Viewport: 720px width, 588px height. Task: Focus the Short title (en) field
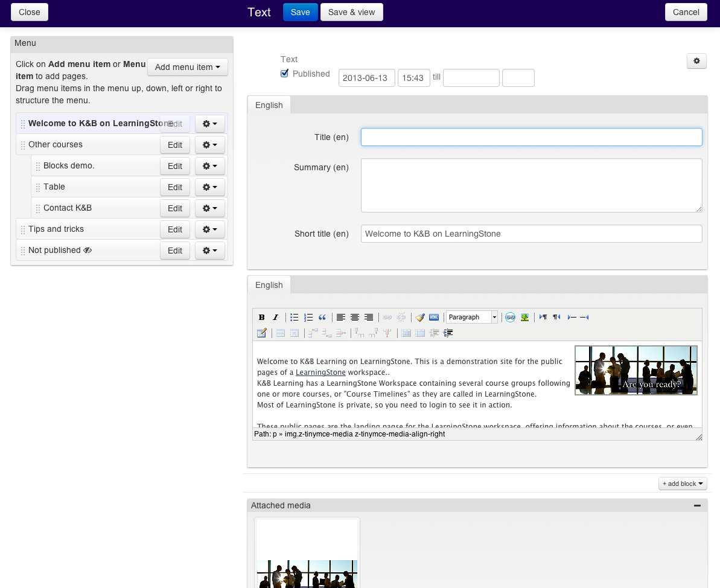pos(531,234)
